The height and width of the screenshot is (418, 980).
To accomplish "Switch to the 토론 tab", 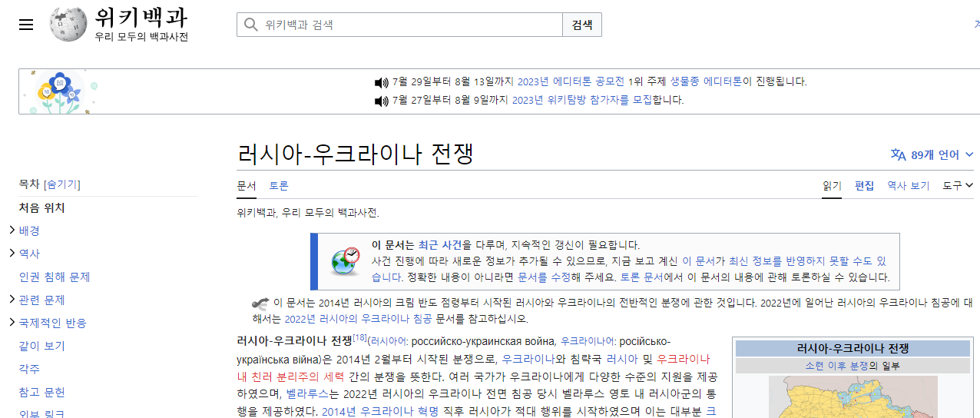I will coord(279,185).
